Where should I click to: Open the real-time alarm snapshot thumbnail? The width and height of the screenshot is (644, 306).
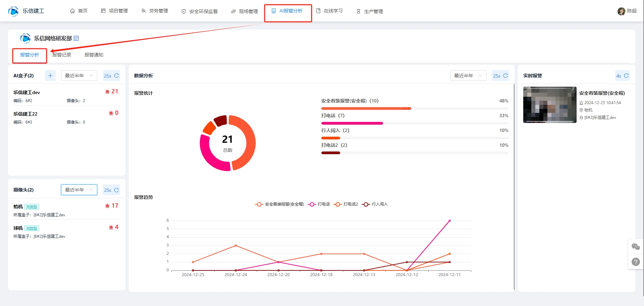549,105
